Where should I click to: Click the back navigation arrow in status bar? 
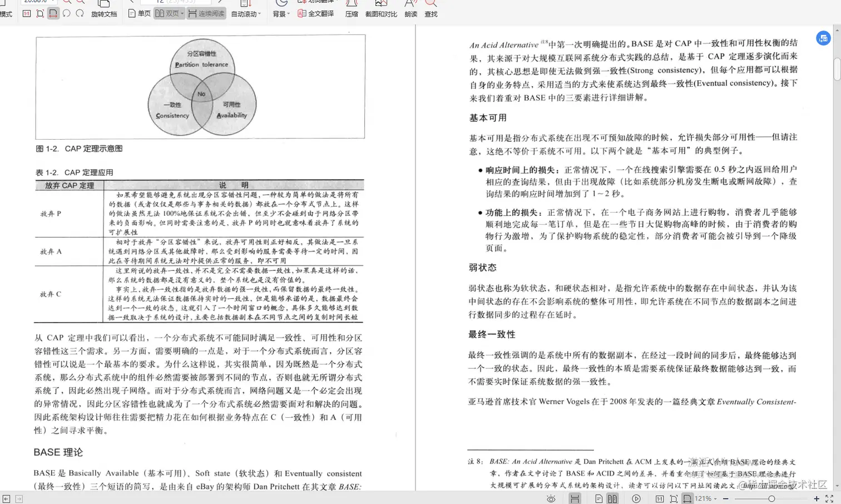(7, 499)
